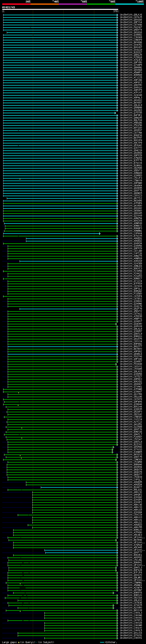Click the white query sequence ruler bar
Screen dimensions: 146x644
click(x=60, y=10)
